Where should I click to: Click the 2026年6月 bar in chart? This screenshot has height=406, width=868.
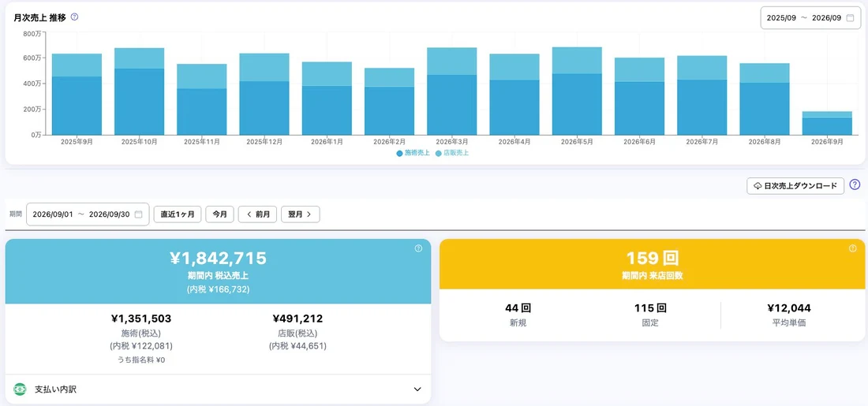pos(639,96)
